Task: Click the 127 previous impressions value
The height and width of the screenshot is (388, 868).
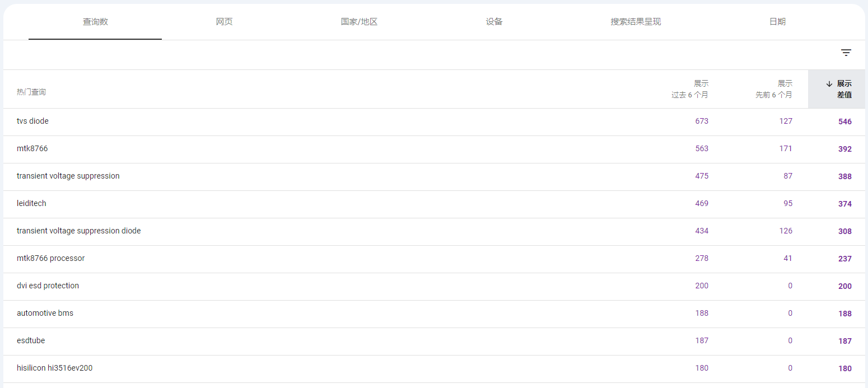Action: coord(786,121)
